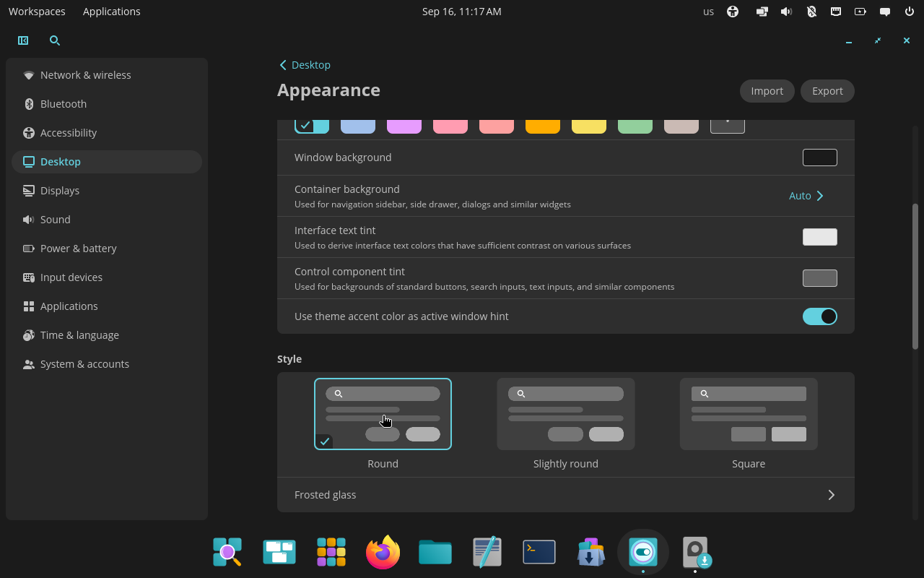
Task: Launch the terminal from dock
Action: coord(539,552)
